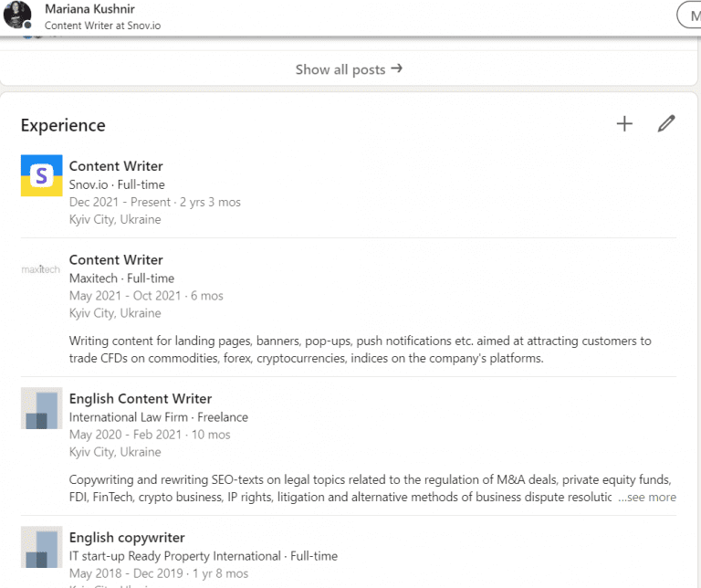Viewport: 701px width, 588px height.
Task: Click Mariana Kushnir name in header
Action: [89, 8]
